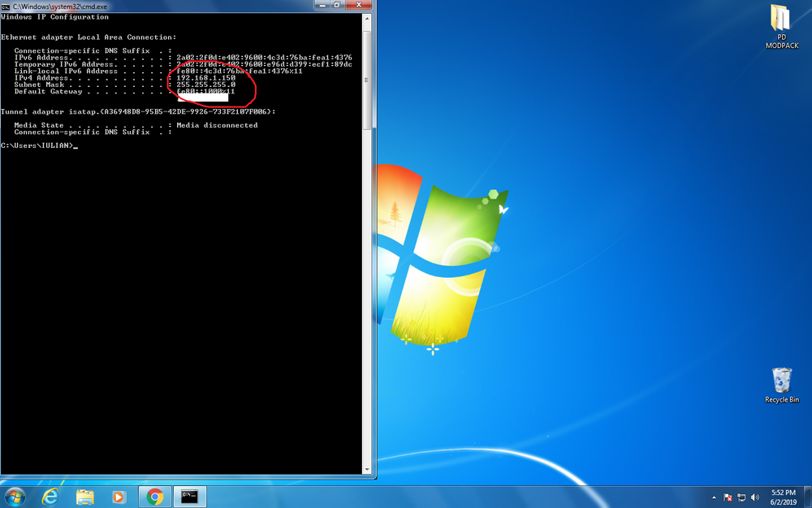Select the cmd.exe taskbar button
The image size is (812, 508).
(189, 497)
